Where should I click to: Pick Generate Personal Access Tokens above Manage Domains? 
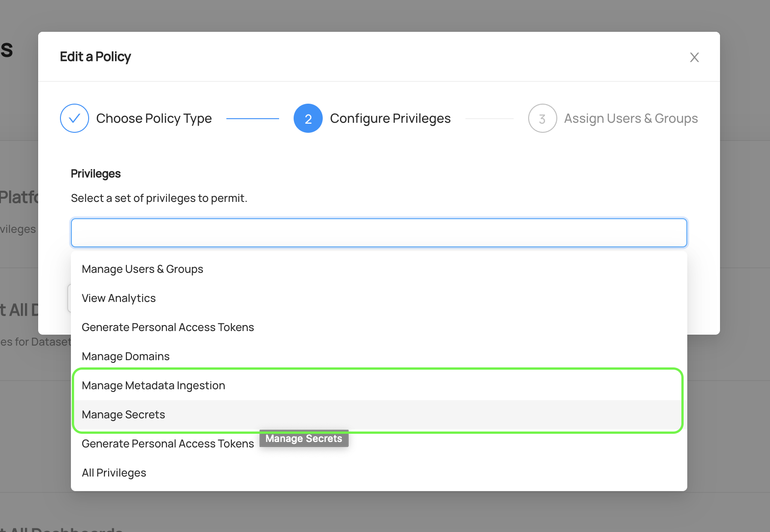click(168, 327)
